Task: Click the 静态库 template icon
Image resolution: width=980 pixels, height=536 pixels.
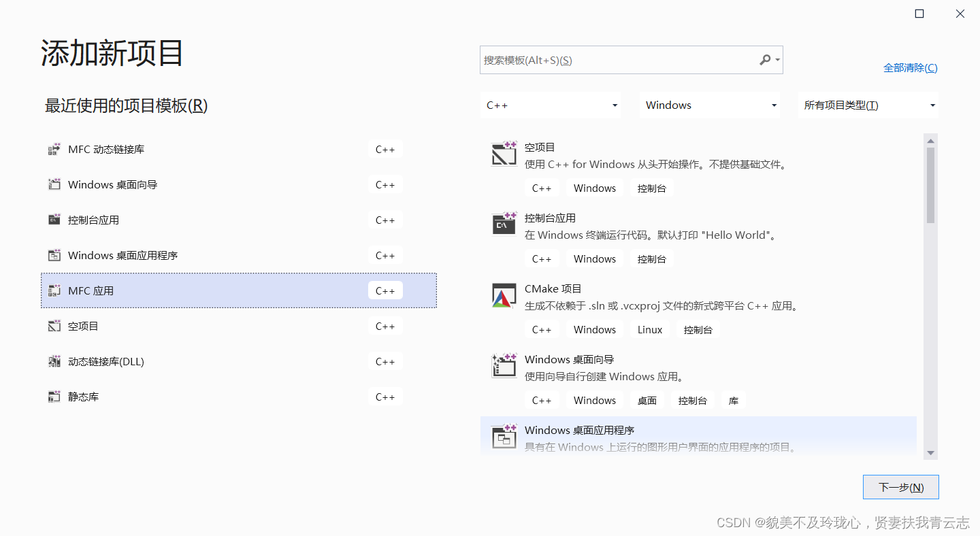Action: pos(54,397)
